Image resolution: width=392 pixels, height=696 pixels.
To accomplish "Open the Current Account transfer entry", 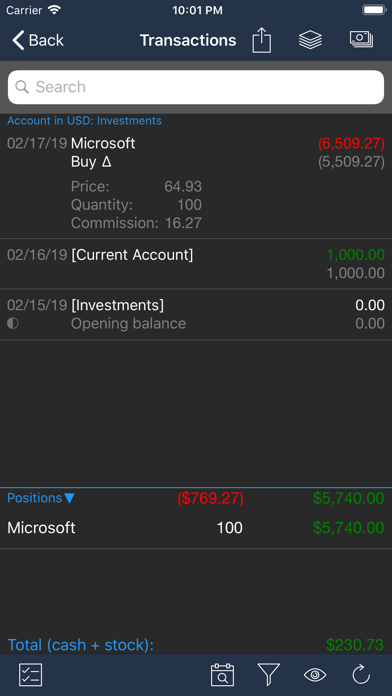I will click(x=196, y=264).
